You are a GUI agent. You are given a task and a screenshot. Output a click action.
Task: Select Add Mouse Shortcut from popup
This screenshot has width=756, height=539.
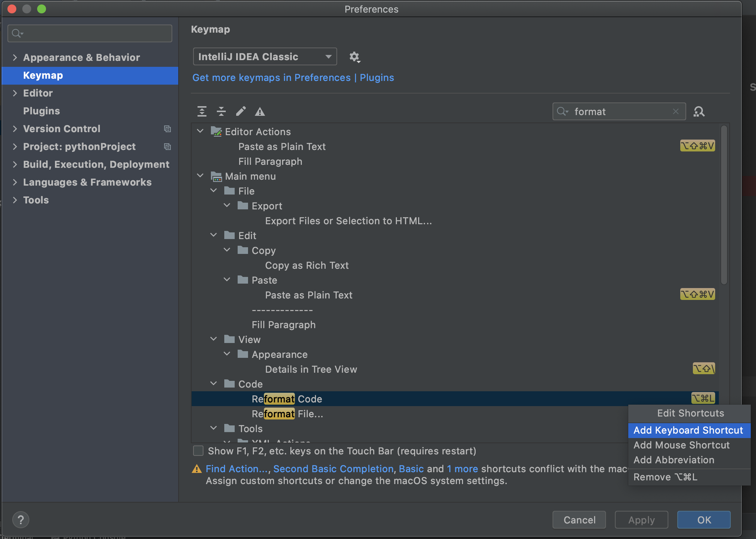tap(681, 445)
